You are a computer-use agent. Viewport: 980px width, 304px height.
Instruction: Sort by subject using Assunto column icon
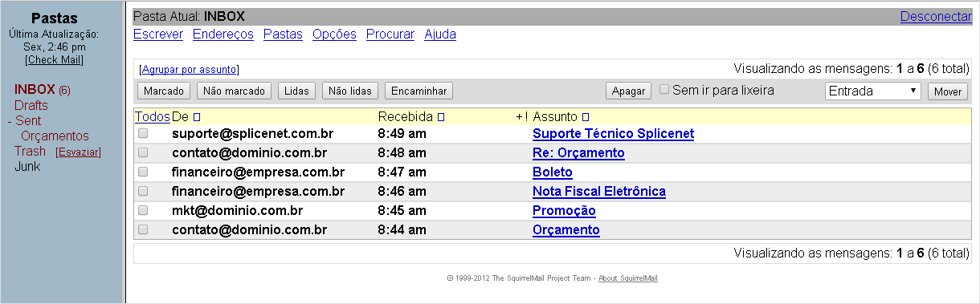[x=586, y=117]
